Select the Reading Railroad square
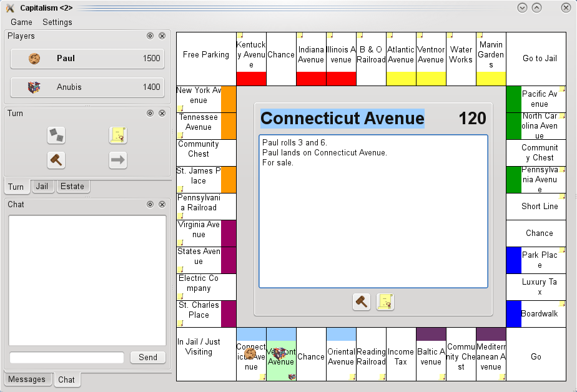 click(x=371, y=354)
